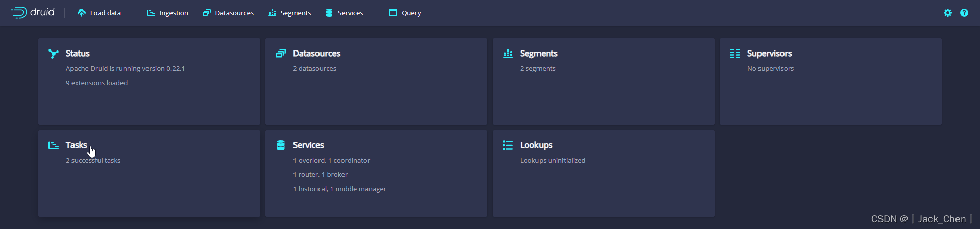Go to the Ingestion view
This screenshot has width=980, height=229.
[167, 13]
